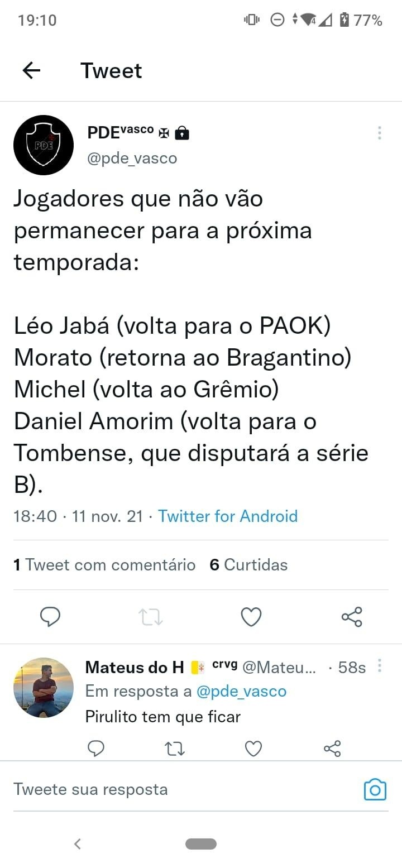Like the "Pirulito tem que ficar" reply
Screen dimensions: 402x868
point(253,748)
